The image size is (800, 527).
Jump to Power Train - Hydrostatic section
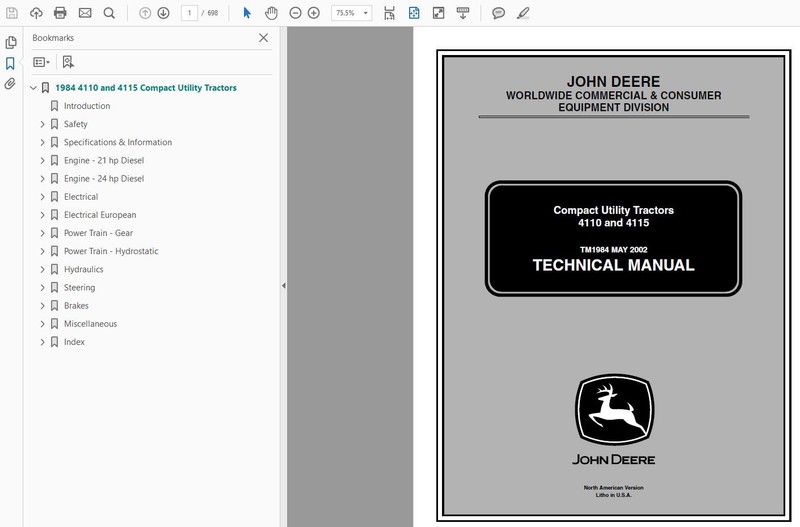click(111, 252)
